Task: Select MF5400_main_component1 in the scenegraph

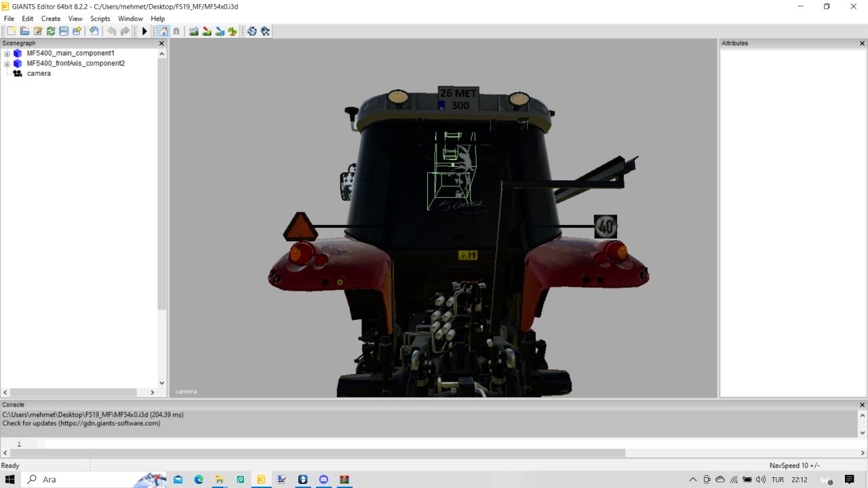Action: click(71, 53)
